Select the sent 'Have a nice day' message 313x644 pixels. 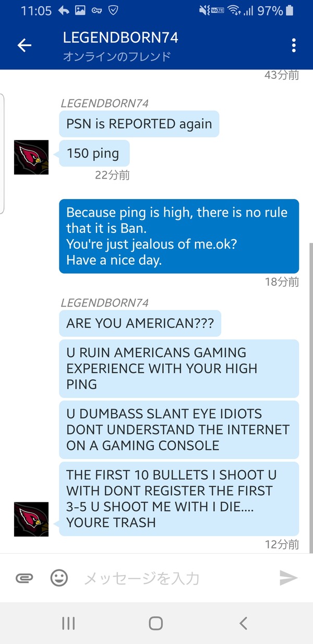179,236
